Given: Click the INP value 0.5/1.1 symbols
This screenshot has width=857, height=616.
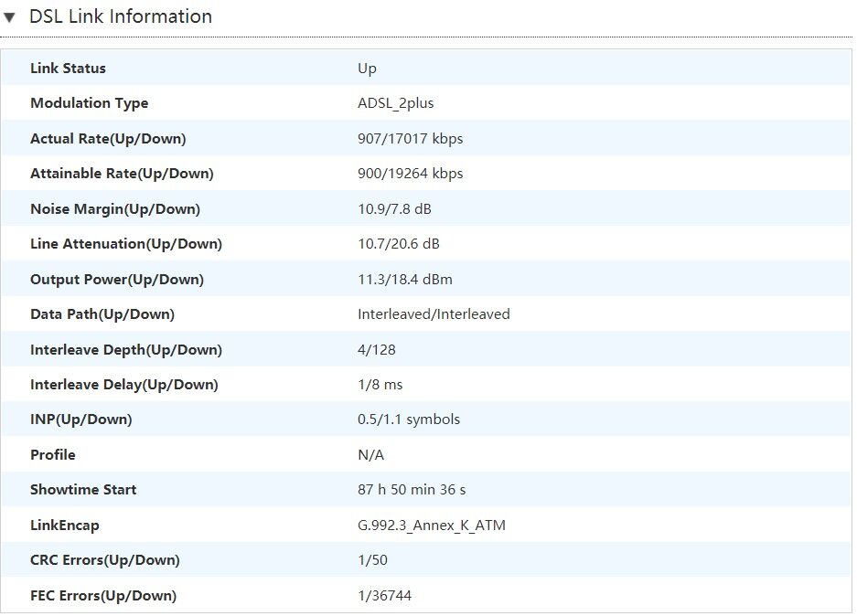Looking at the screenshot, I should [x=409, y=420].
